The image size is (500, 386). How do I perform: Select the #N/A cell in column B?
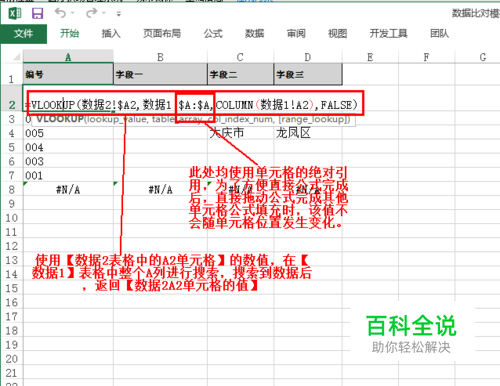pyautogui.click(x=160, y=190)
